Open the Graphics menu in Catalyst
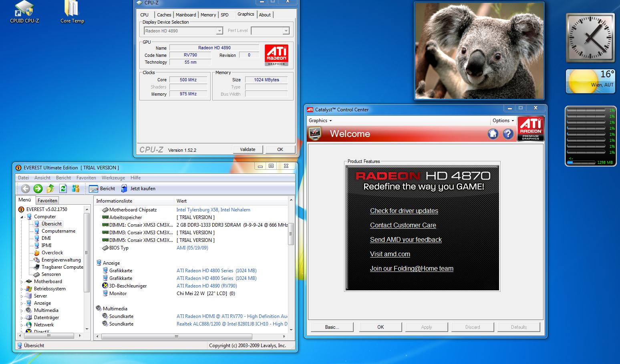 pyautogui.click(x=320, y=121)
